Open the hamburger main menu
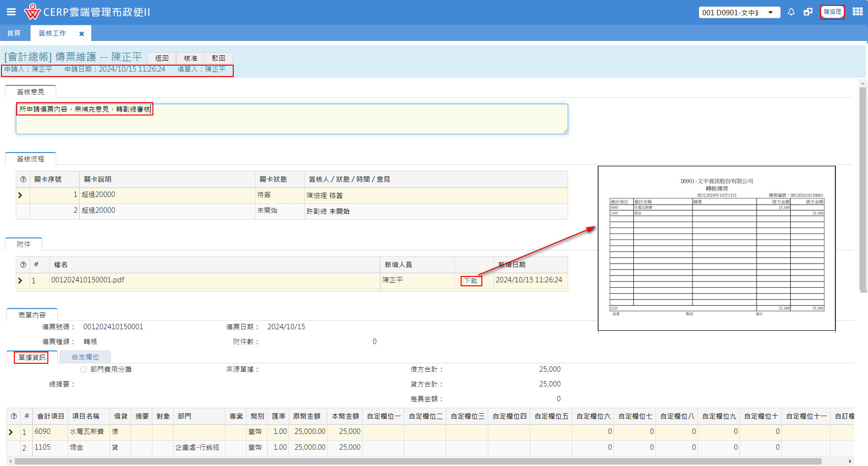868x466 pixels. pyautogui.click(x=11, y=12)
